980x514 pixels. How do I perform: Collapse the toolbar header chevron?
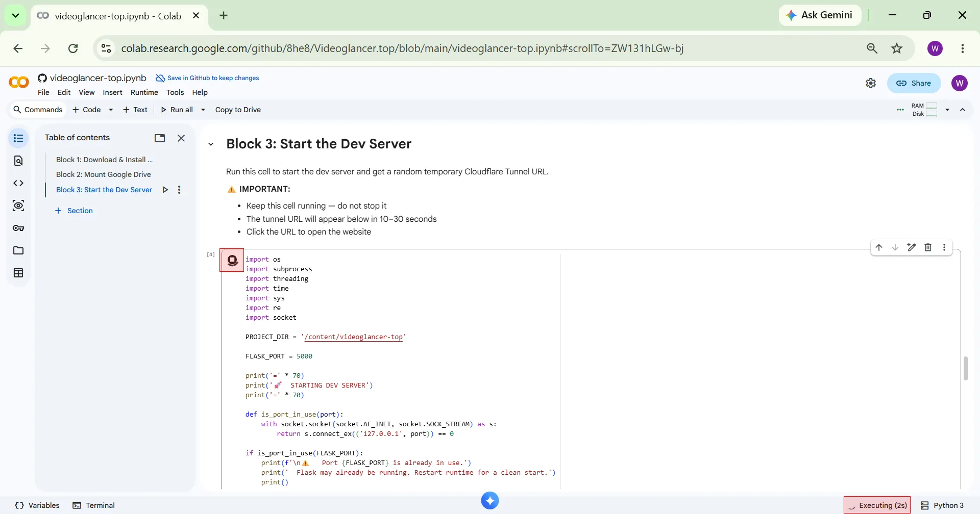pyautogui.click(x=963, y=110)
